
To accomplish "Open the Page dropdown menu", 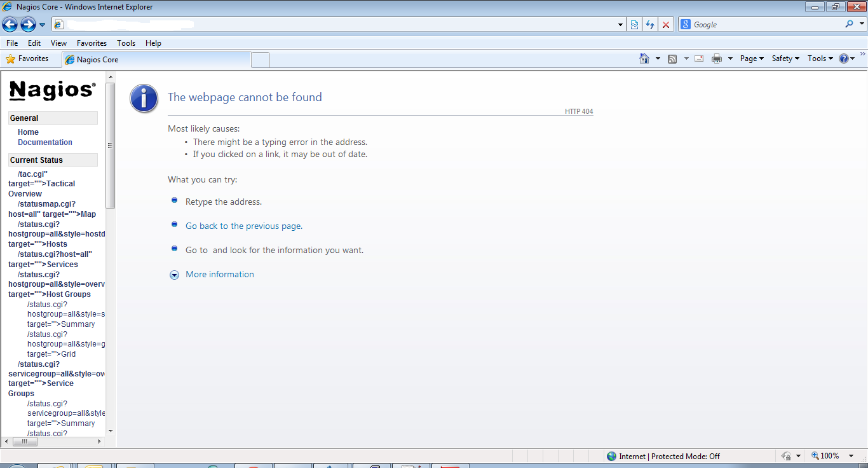I will [752, 59].
